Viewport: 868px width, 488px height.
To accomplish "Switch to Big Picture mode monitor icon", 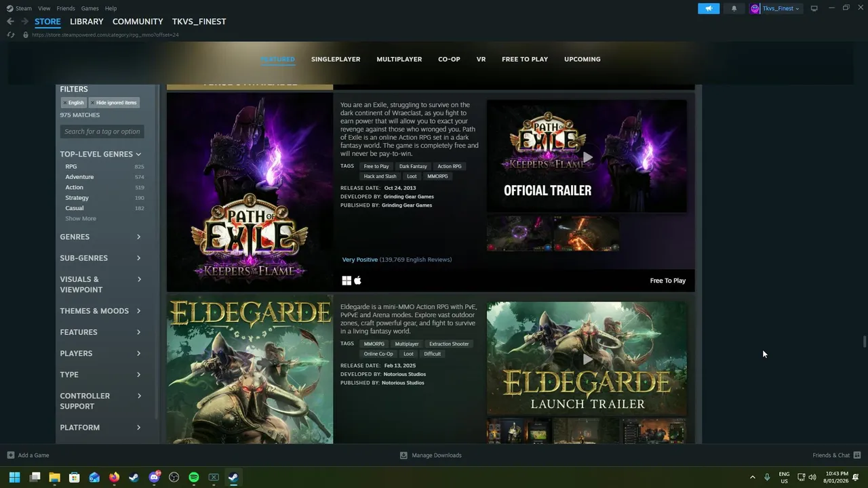I will [814, 8].
